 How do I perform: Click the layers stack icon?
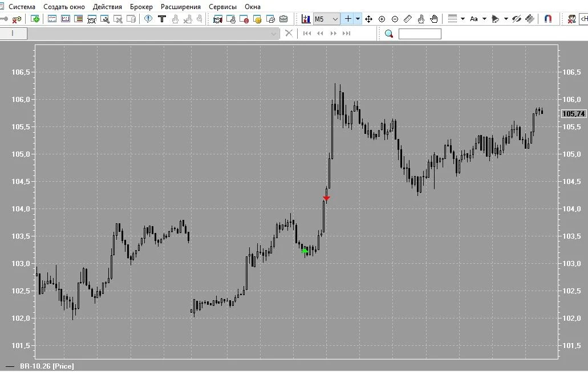tap(530, 19)
